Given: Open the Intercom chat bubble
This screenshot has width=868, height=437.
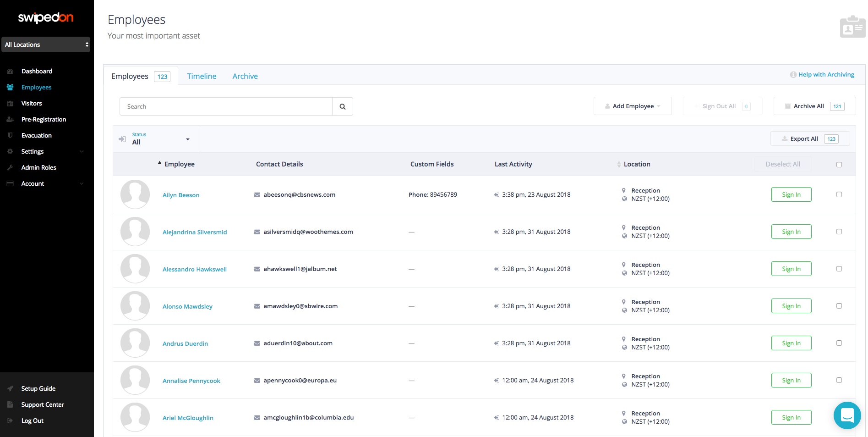Looking at the screenshot, I should [847, 415].
